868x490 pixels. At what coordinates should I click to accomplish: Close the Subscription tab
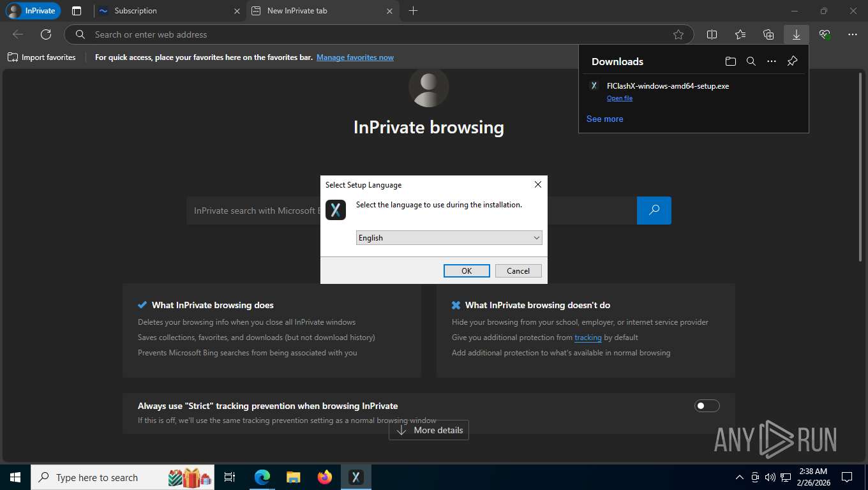(237, 11)
